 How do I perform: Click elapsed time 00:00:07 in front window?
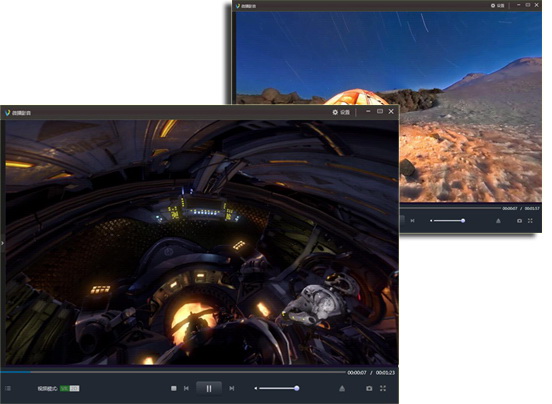point(357,373)
